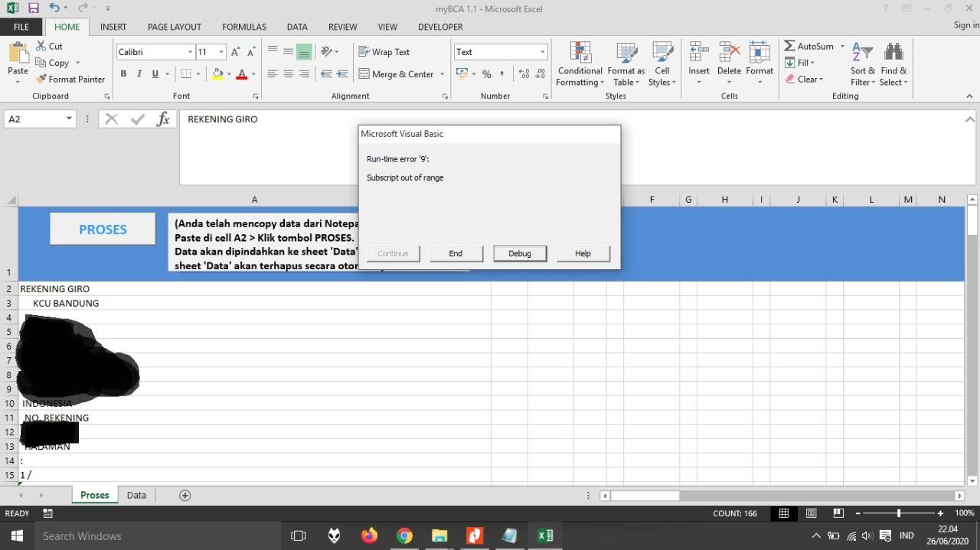The width and height of the screenshot is (980, 550).
Task: Expand the formula bar
Action: pos(970,119)
